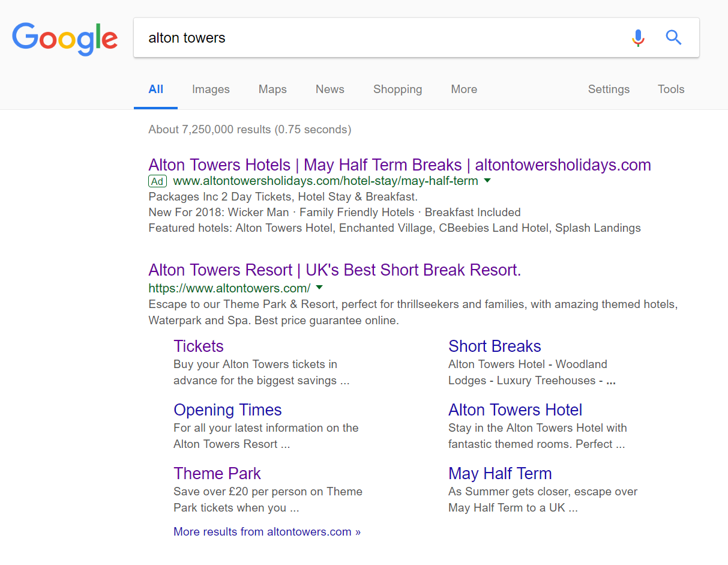728x565 pixels.
Task: Switch to the Images tab
Action: pos(211,89)
